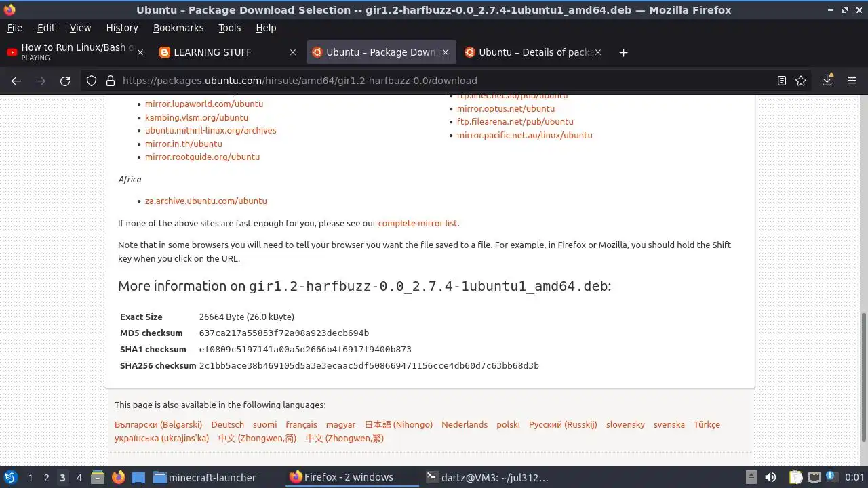Screen dimensions: 868x488
Task: Open kambing.vlsm.org/ubuntu mirror link
Action: point(197,117)
